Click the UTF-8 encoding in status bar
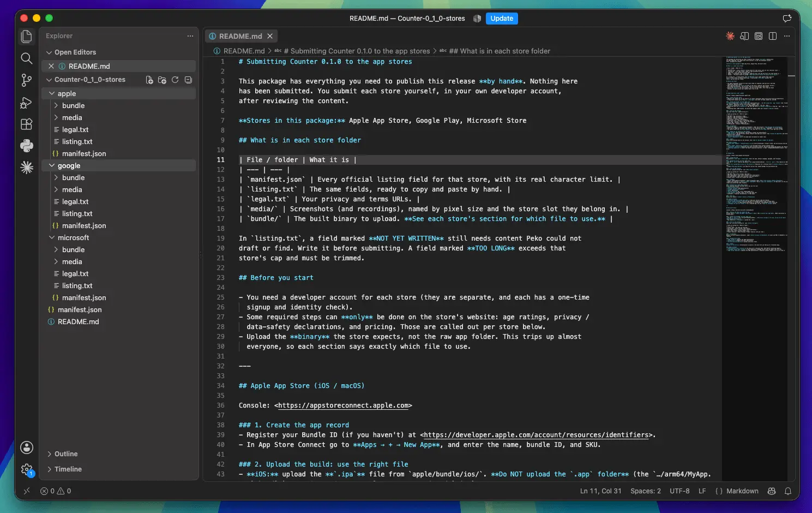812x513 pixels. point(679,491)
